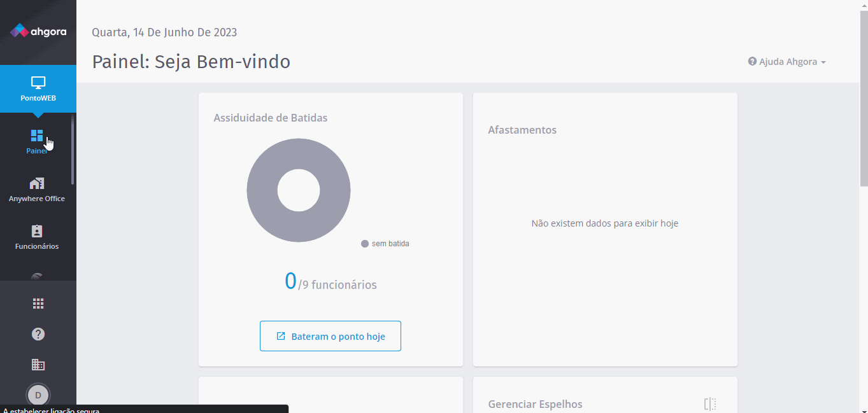
Task: Click the ahgora logo
Action: [38, 31]
